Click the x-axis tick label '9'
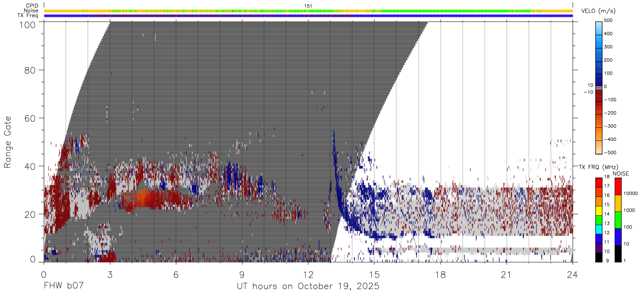This screenshot has height=297, width=644. (x=242, y=275)
